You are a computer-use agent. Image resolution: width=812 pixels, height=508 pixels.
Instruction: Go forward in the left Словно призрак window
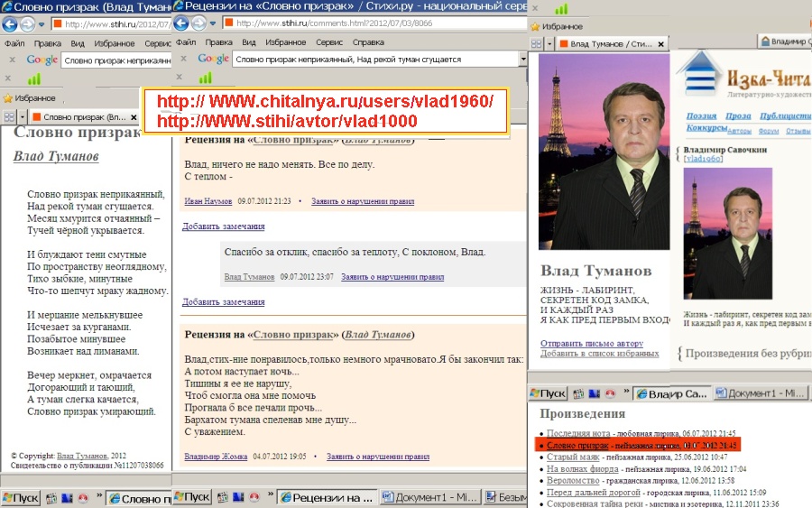tap(27, 23)
